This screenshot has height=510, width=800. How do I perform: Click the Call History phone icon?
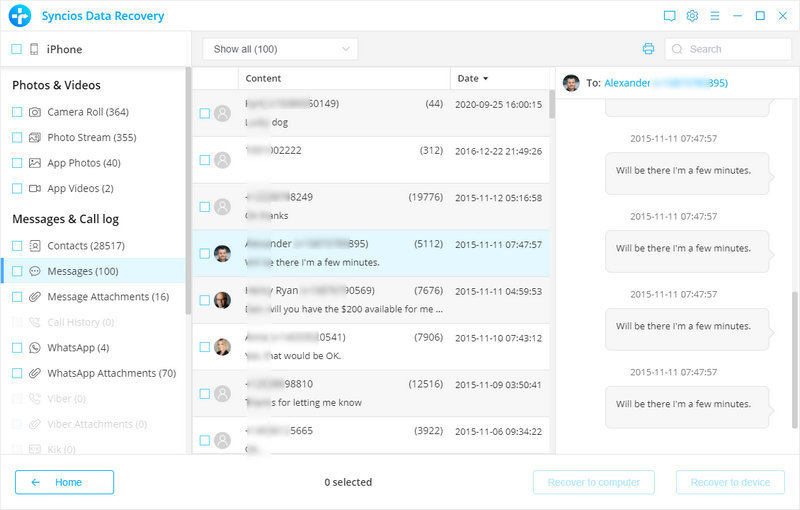pyautogui.click(x=35, y=322)
